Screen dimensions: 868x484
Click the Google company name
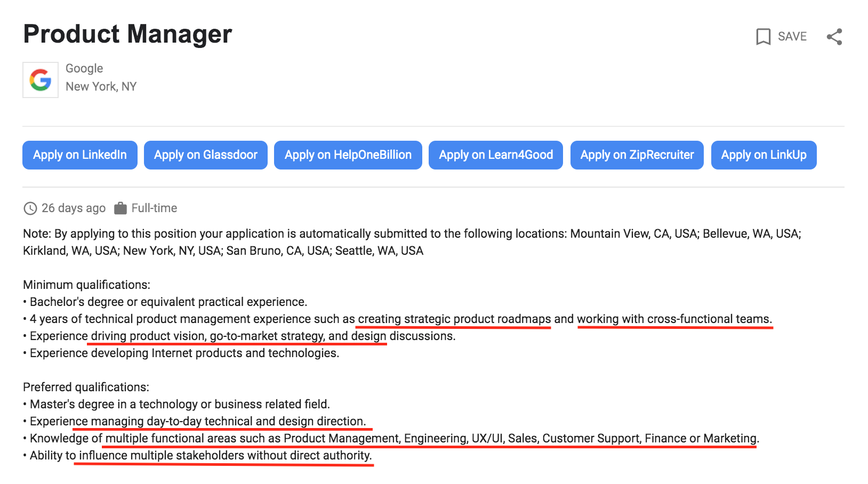84,68
